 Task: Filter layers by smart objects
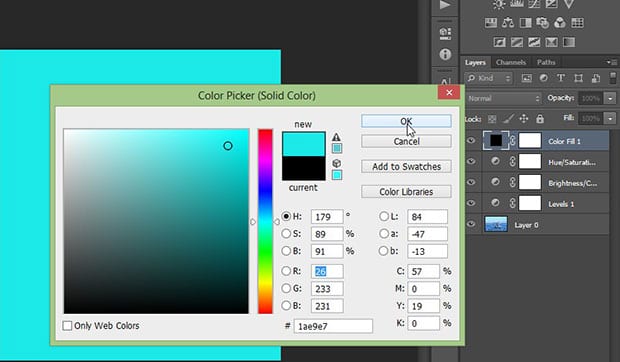click(595, 78)
